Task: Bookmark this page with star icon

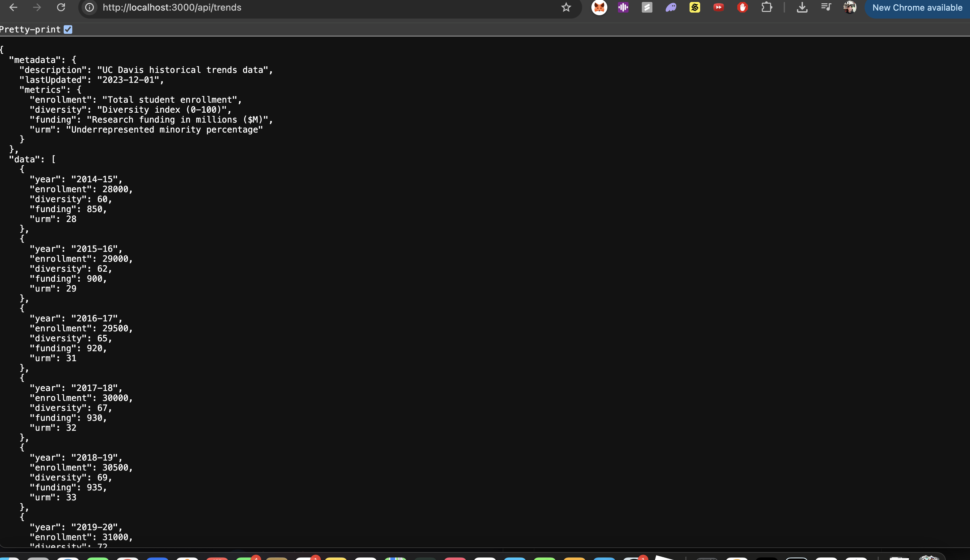Action: tap(566, 7)
